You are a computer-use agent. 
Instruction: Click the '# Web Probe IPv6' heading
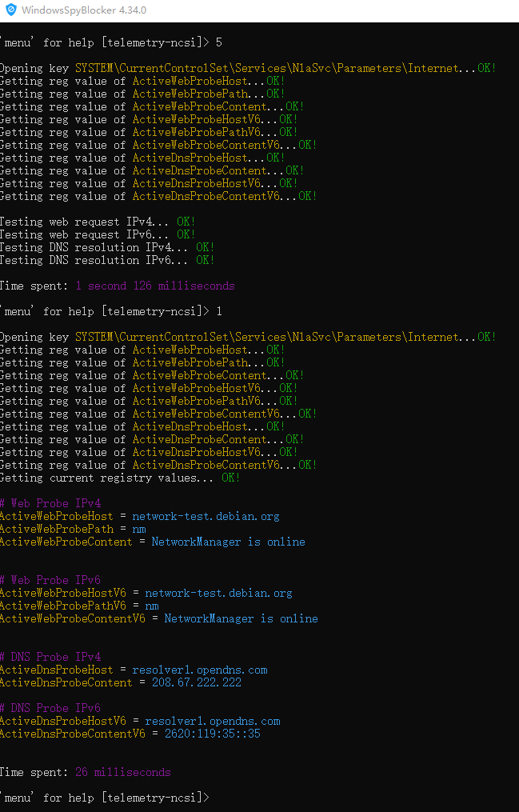50,580
